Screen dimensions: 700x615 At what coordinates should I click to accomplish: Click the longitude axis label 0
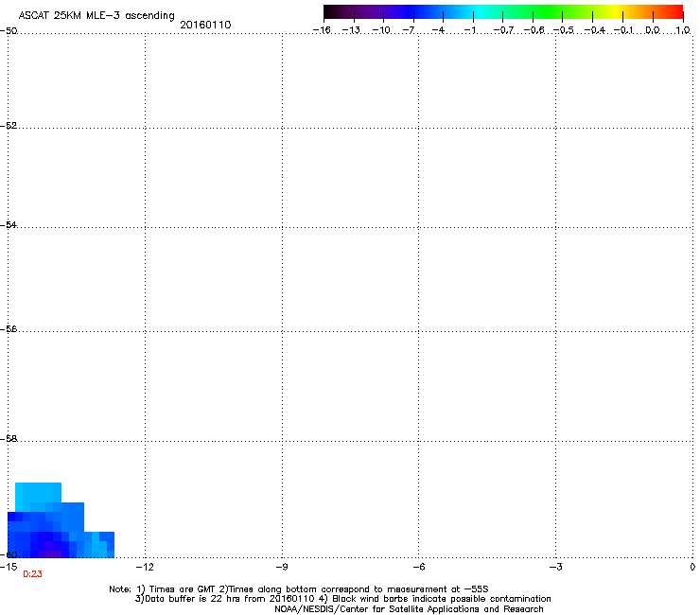[692, 567]
